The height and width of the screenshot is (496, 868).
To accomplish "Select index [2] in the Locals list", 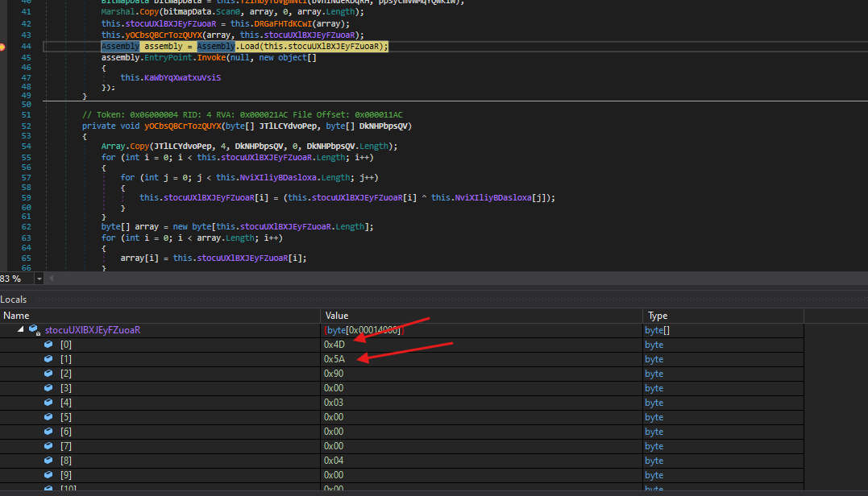I will (x=66, y=374).
